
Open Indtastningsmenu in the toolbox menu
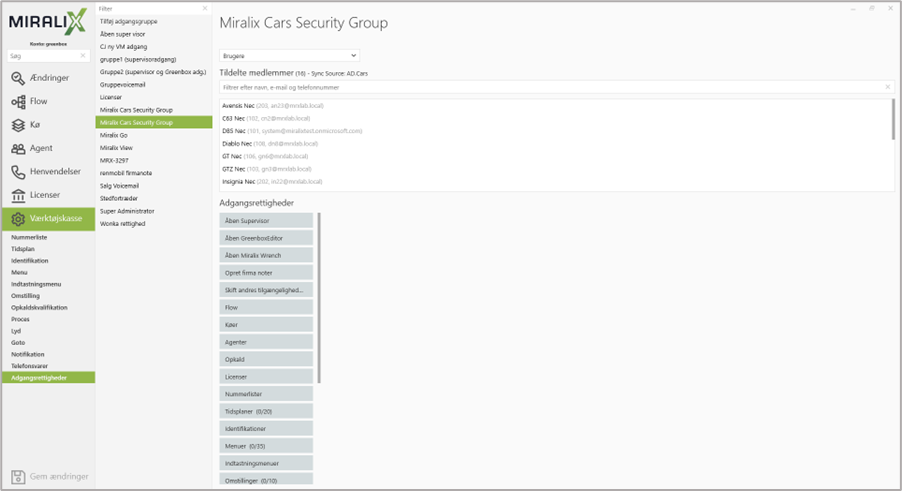pos(36,284)
